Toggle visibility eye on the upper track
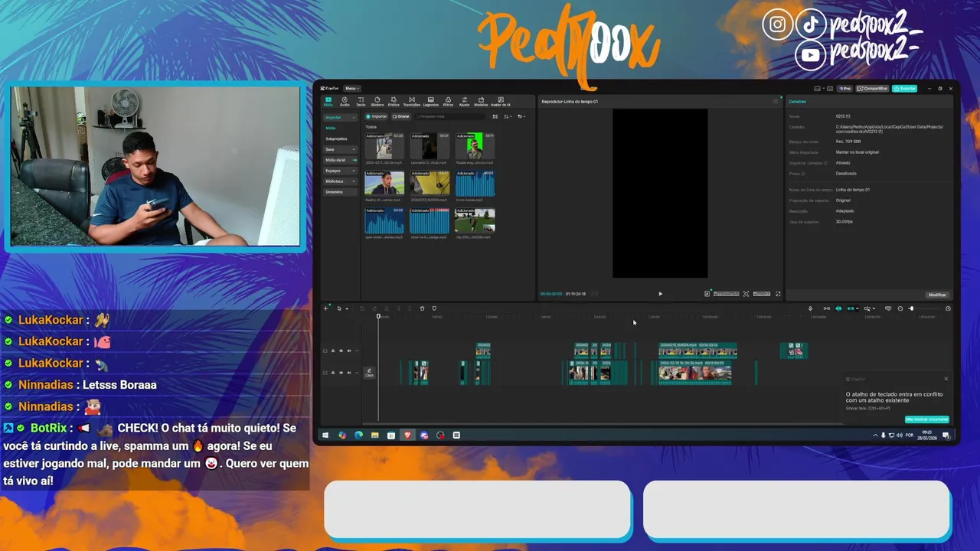The width and height of the screenshot is (980, 551). click(341, 350)
